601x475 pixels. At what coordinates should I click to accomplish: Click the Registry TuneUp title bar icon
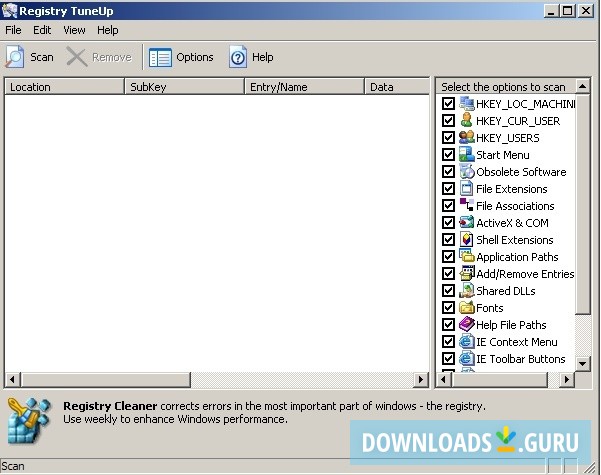9,10
